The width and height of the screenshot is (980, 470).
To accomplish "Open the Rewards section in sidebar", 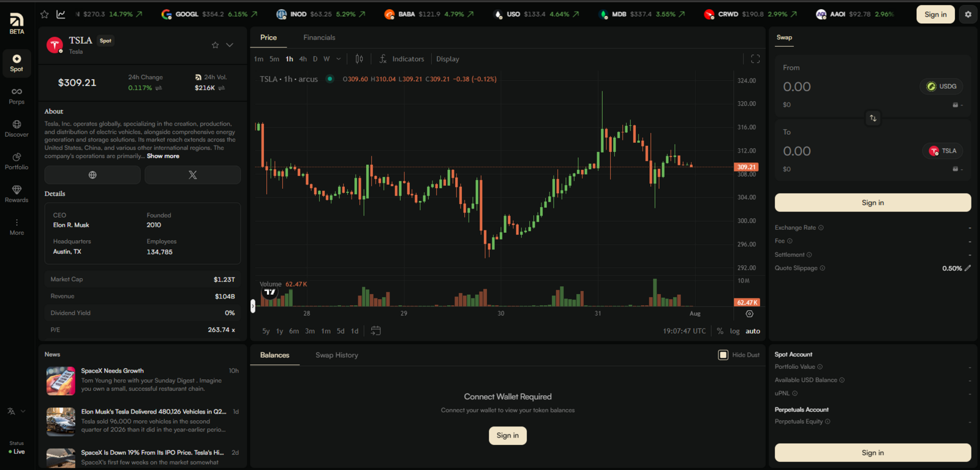I will (17, 194).
